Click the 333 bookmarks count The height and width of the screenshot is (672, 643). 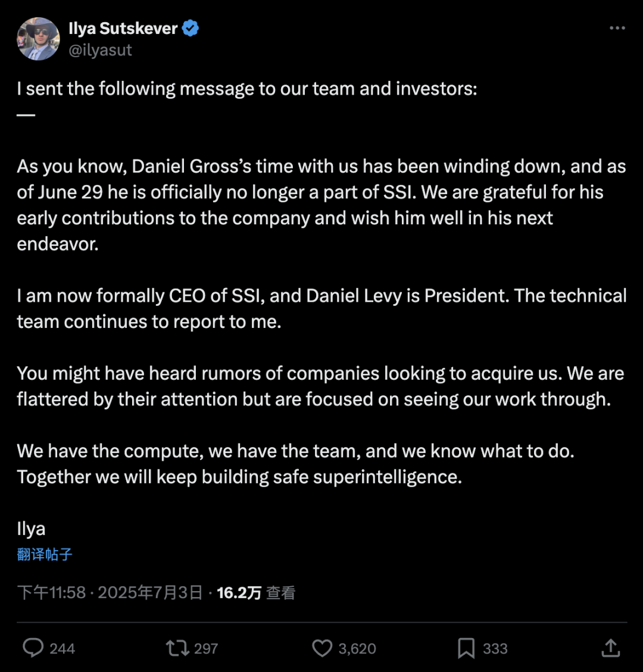(495, 648)
